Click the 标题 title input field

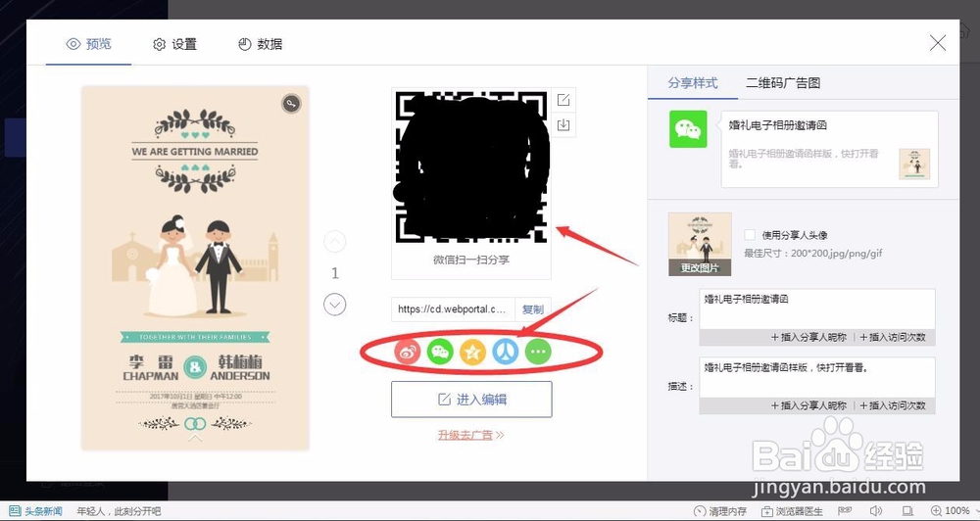pos(817,309)
